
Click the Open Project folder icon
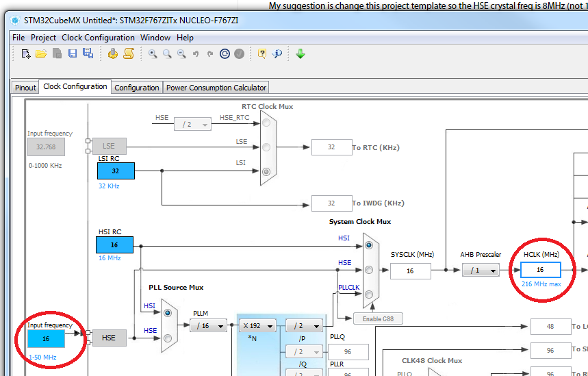[x=41, y=54]
